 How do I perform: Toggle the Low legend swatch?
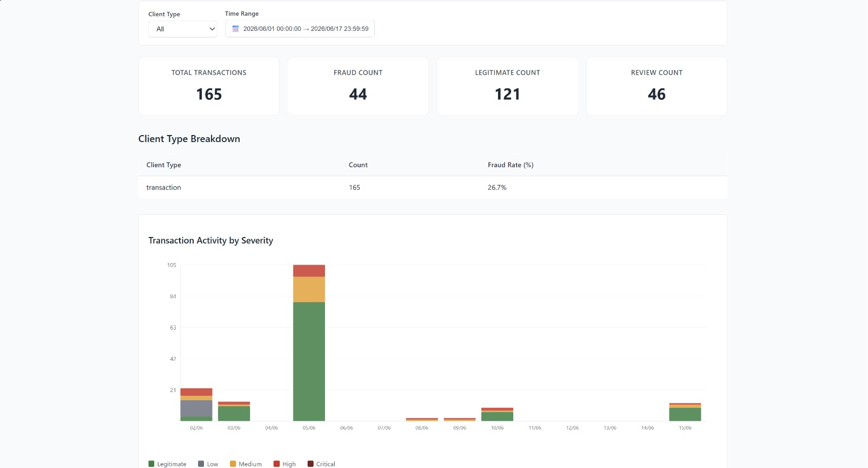(201, 464)
